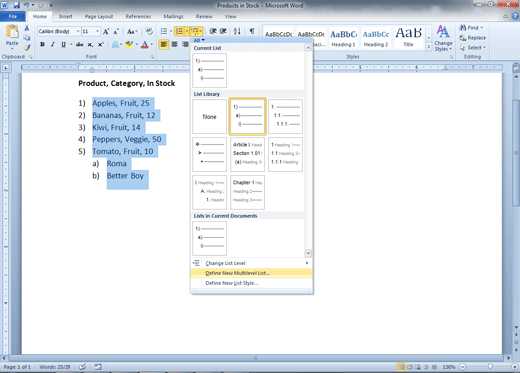
Task: Open the Change Case menu
Action: tap(132, 32)
